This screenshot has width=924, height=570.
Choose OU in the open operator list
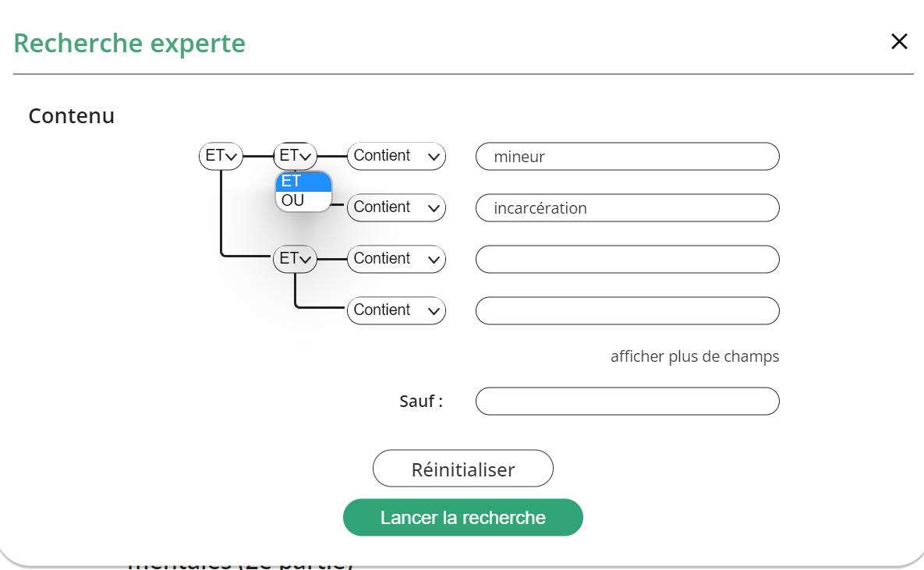point(303,201)
